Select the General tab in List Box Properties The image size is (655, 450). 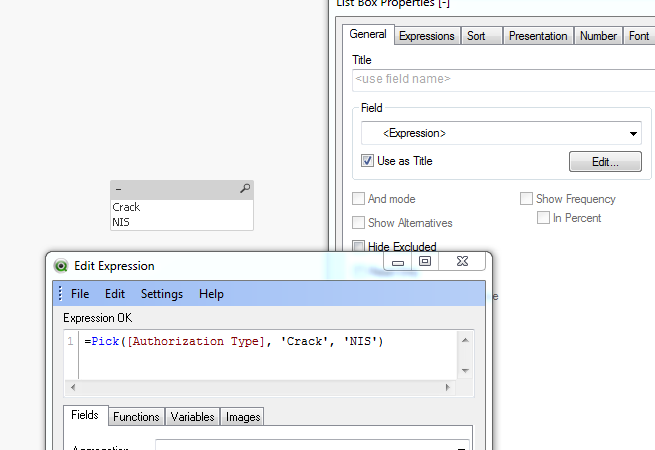point(368,34)
